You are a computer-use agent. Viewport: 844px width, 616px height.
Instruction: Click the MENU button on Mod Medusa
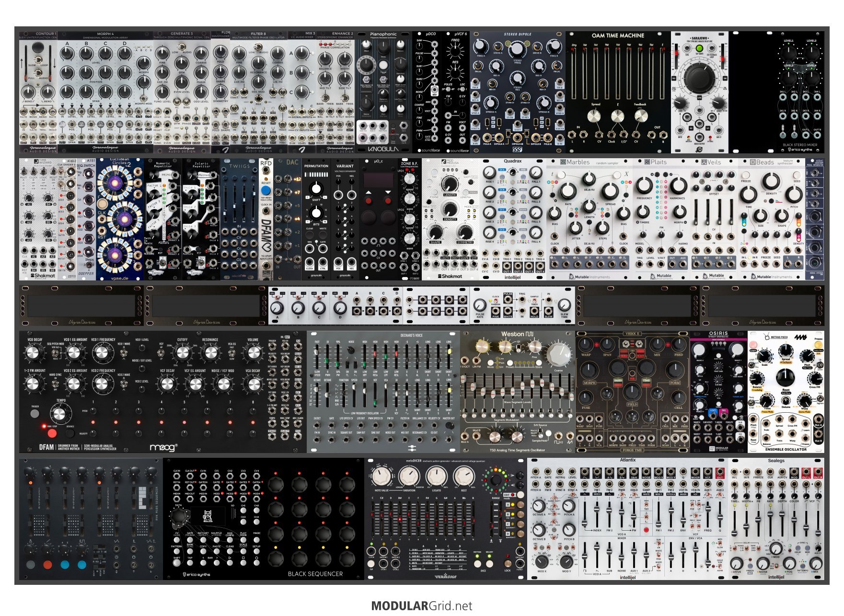[465, 192]
